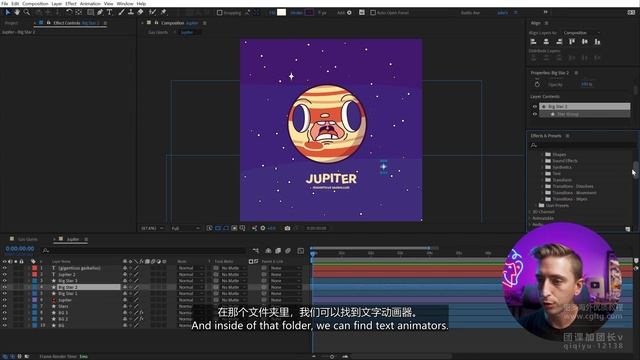
Task: Switch to the Jupiter timeline tab
Action: [73, 239]
